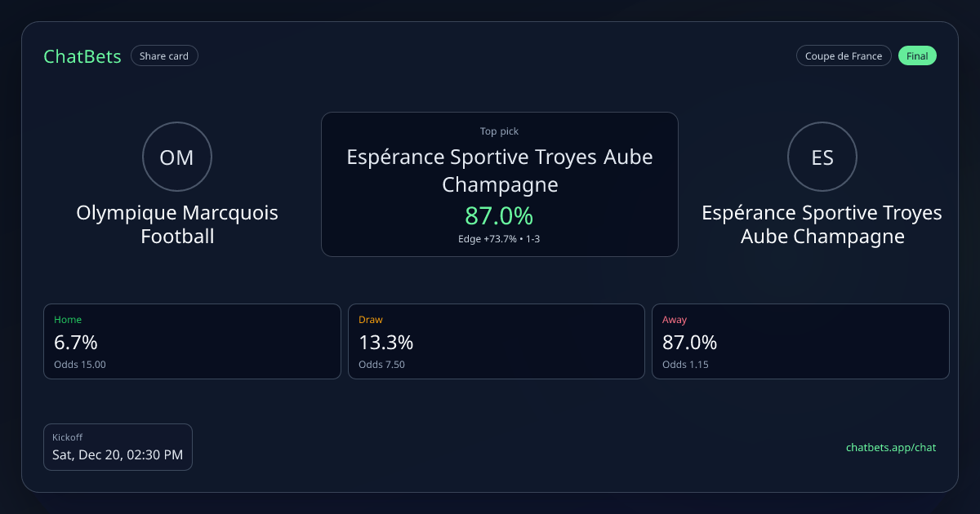
Task: Open the chatbets.app/chat link
Action: tap(890, 447)
